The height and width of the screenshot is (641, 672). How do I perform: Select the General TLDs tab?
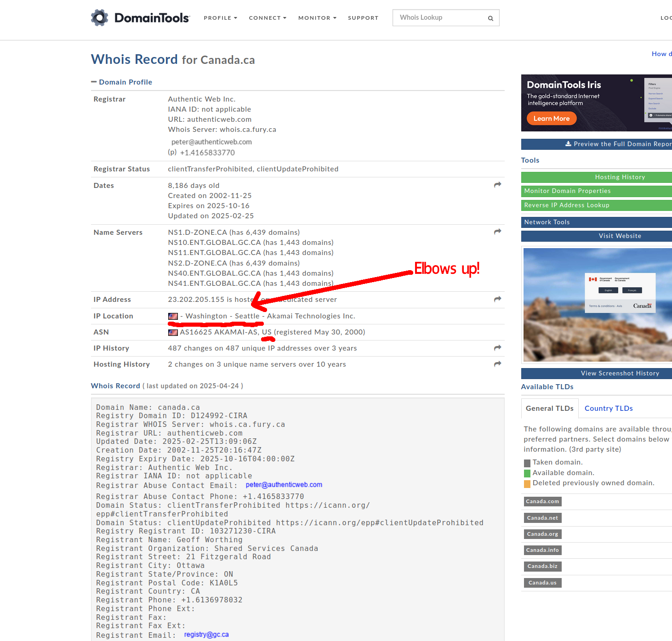point(549,408)
